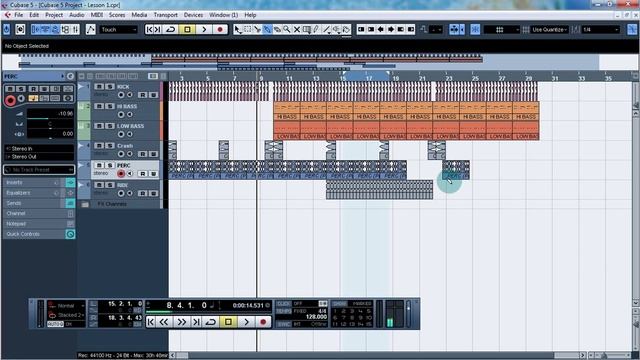
Task: Mute the LOW BASS track
Action: point(99,126)
